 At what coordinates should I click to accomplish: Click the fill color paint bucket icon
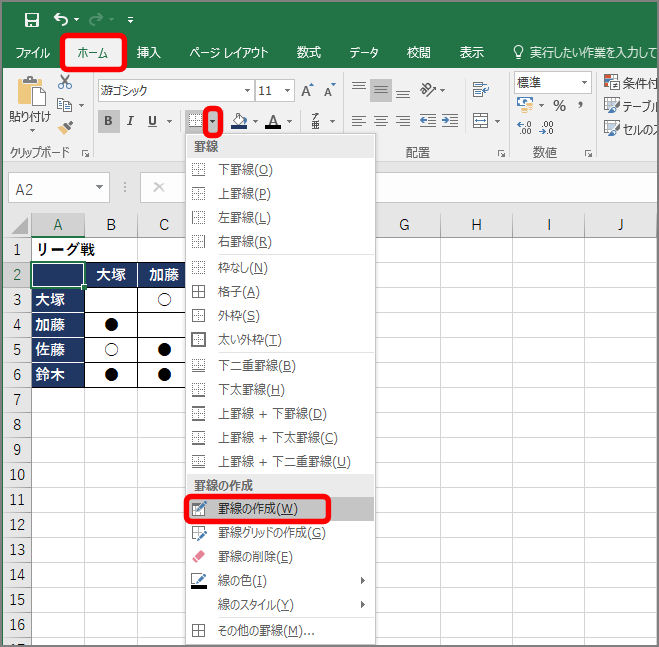pyautogui.click(x=239, y=121)
